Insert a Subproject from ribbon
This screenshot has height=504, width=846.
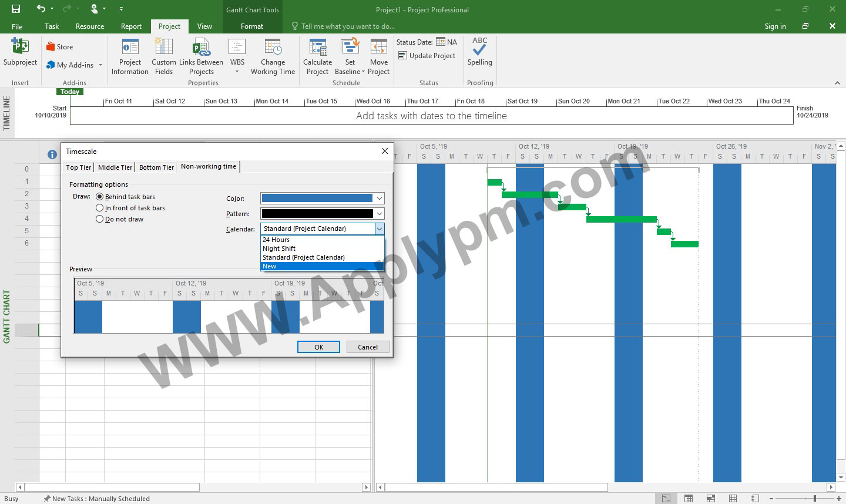(20, 53)
